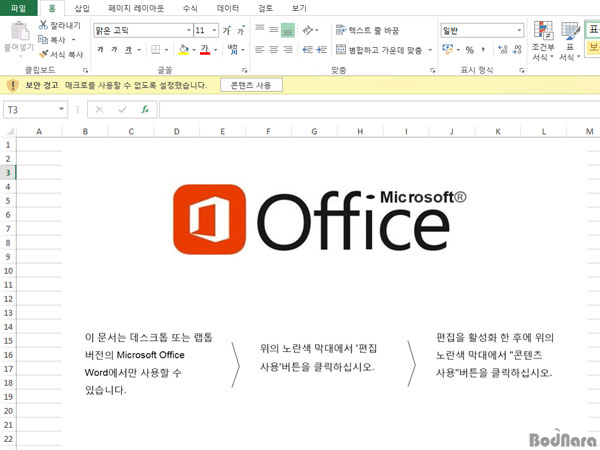The width and height of the screenshot is (600, 450).
Task: Click the Cut (잘라내기) scissors icon
Action: [x=43, y=25]
